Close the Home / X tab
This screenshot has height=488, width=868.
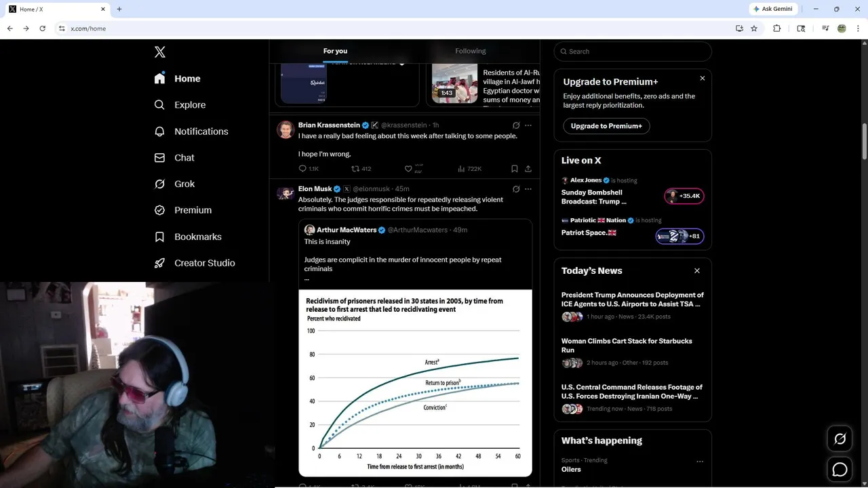[x=103, y=9]
